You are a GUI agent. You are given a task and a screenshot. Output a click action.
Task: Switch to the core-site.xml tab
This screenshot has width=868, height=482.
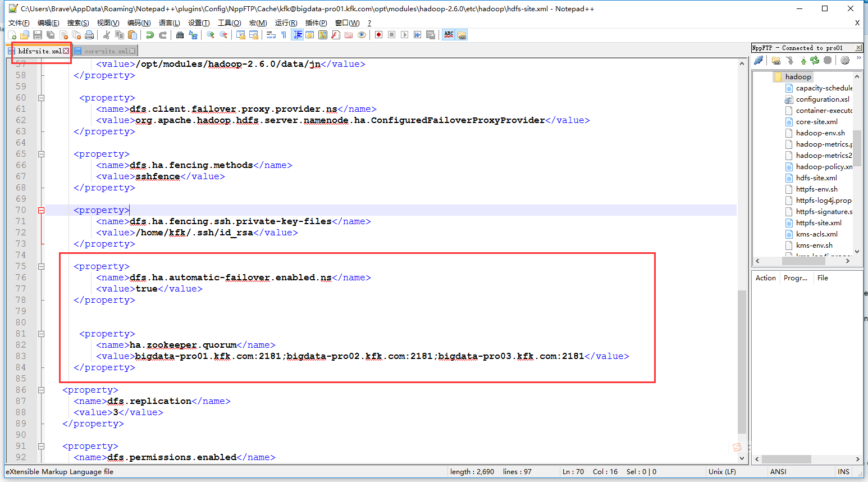point(106,51)
